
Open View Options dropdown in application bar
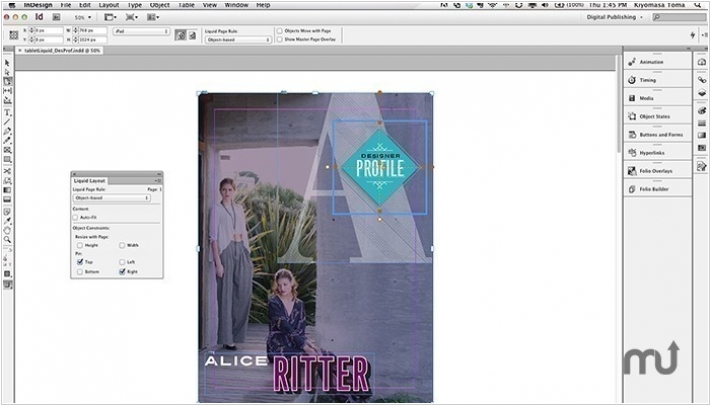tap(110, 17)
